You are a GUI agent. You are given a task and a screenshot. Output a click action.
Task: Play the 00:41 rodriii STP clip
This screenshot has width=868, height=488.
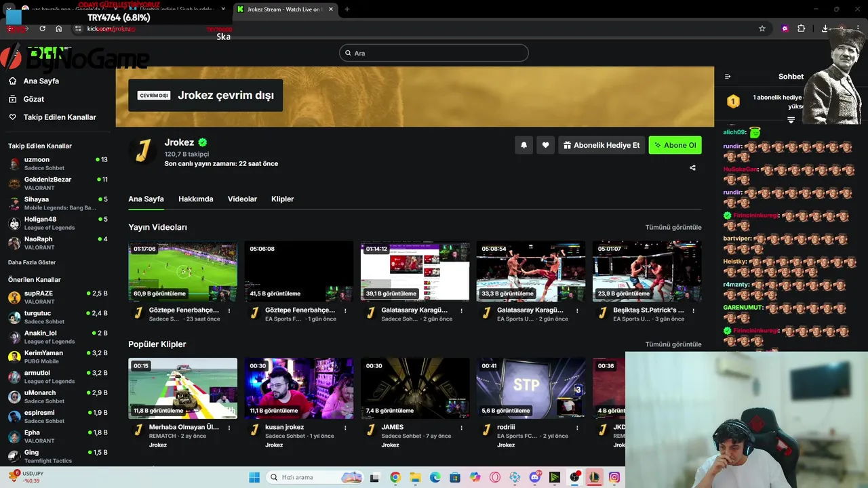[x=531, y=388]
